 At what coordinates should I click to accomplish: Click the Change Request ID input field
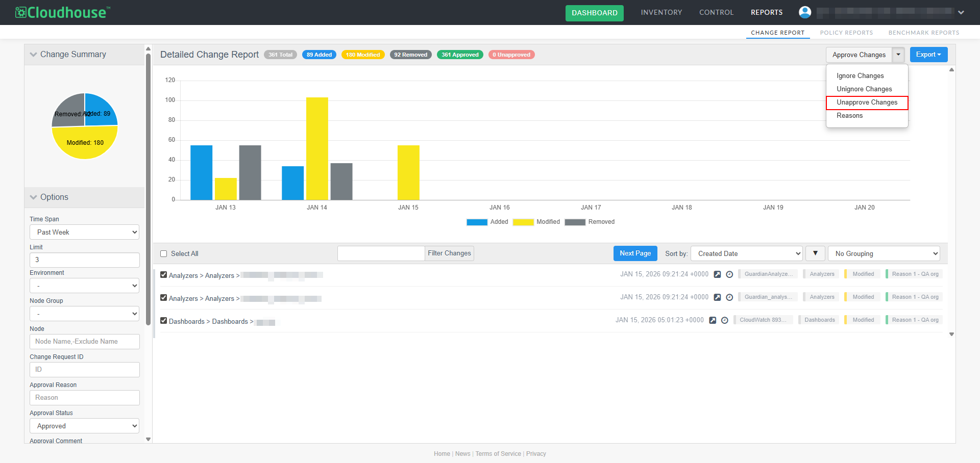pos(85,370)
